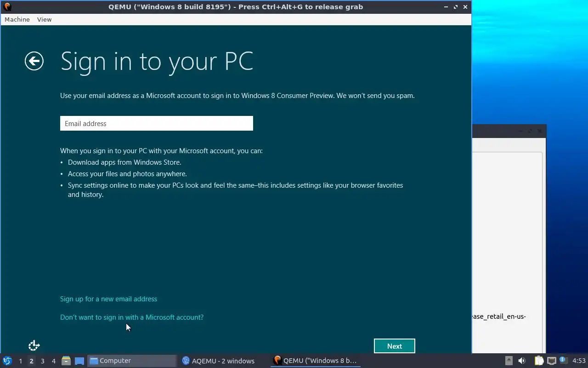Click the volume speaker tray icon

point(522,361)
